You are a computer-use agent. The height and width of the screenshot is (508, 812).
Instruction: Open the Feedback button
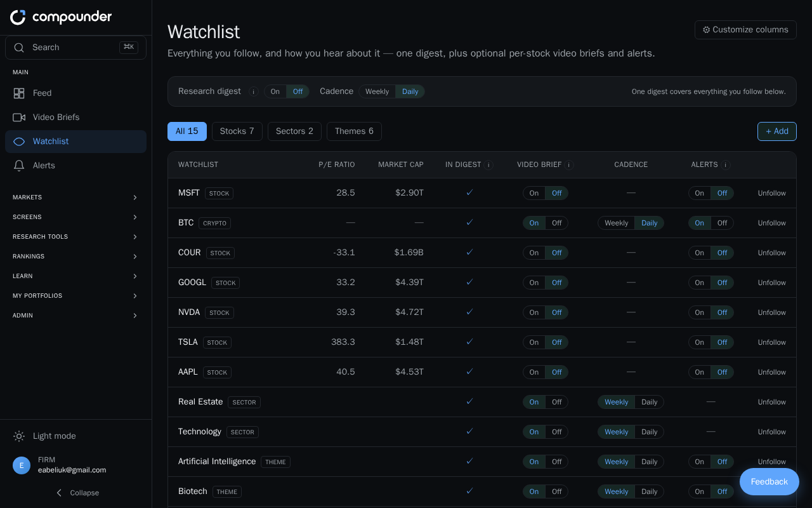coord(769,482)
